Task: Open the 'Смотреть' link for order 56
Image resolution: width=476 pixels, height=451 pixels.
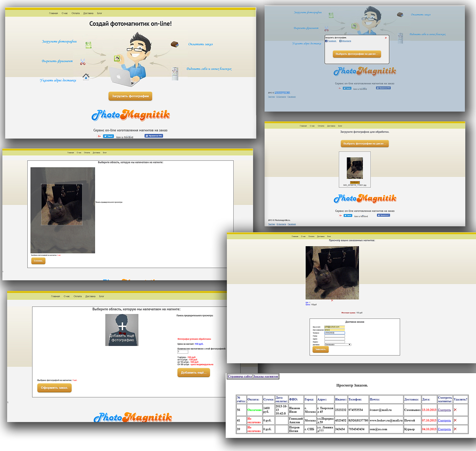Action: click(444, 410)
